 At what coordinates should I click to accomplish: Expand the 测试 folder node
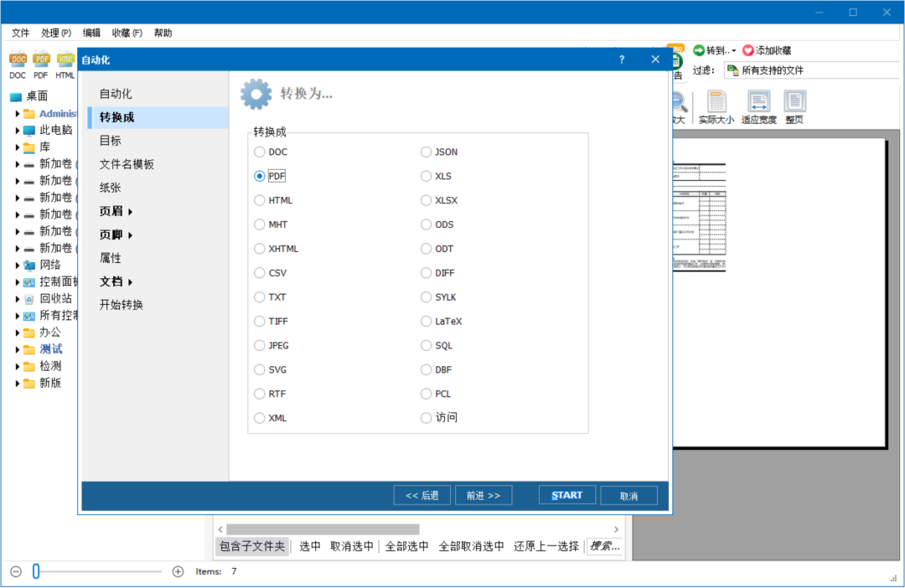18,349
